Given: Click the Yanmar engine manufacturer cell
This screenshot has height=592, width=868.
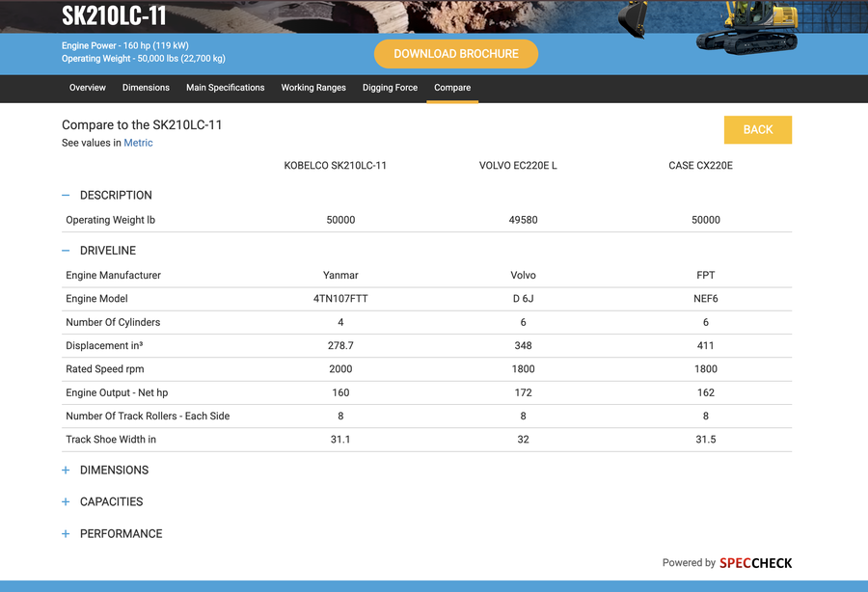Looking at the screenshot, I should pos(340,275).
